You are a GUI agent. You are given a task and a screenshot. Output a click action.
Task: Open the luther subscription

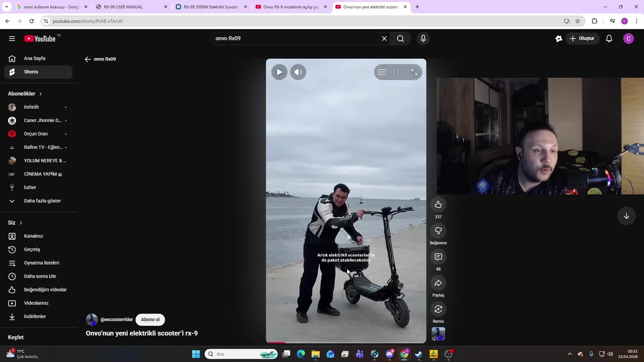pos(38,188)
